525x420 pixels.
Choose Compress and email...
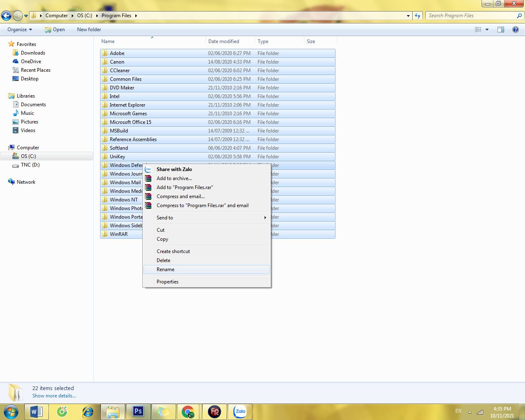207,196
